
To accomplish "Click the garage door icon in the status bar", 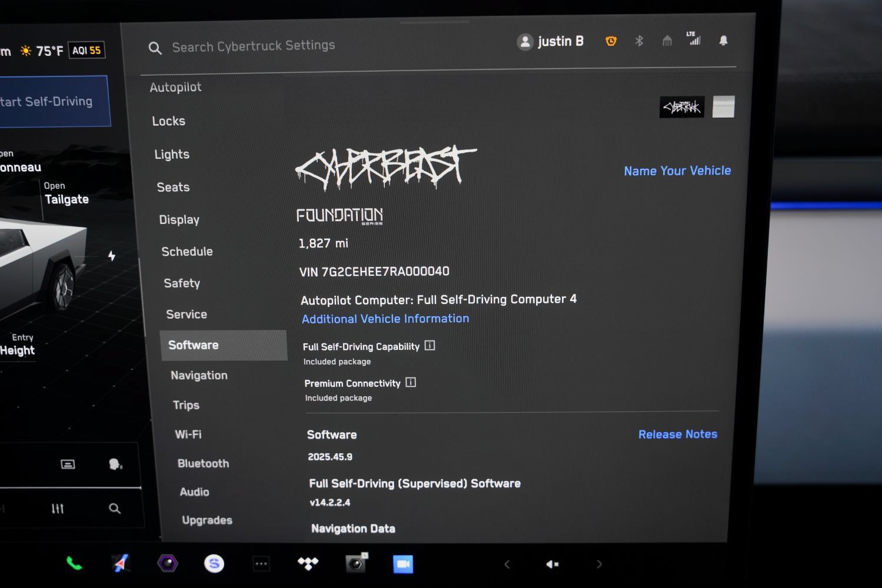I will tap(667, 41).
